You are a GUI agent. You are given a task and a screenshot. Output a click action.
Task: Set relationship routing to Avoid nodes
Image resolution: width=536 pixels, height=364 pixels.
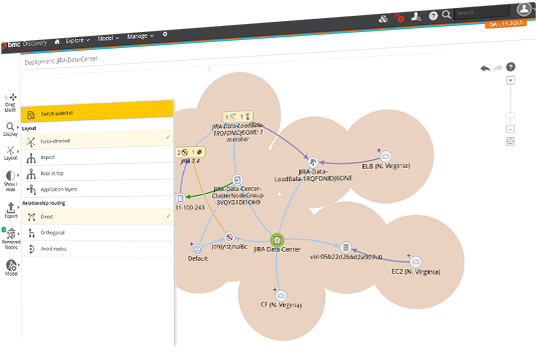[97, 249]
